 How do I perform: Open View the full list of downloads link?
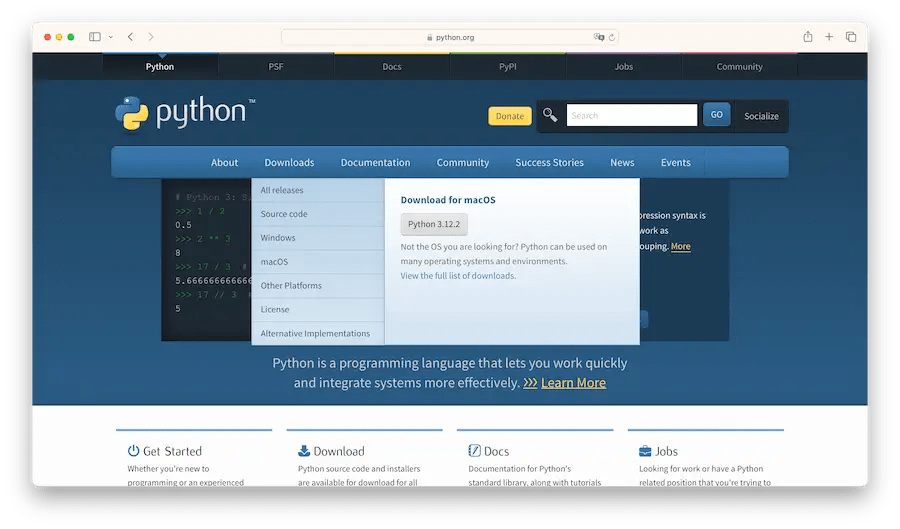point(458,275)
